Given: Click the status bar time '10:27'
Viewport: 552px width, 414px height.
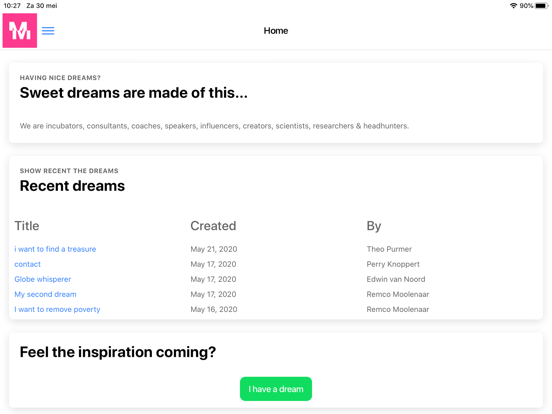Looking at the screenshot, I should coord(12,6).
